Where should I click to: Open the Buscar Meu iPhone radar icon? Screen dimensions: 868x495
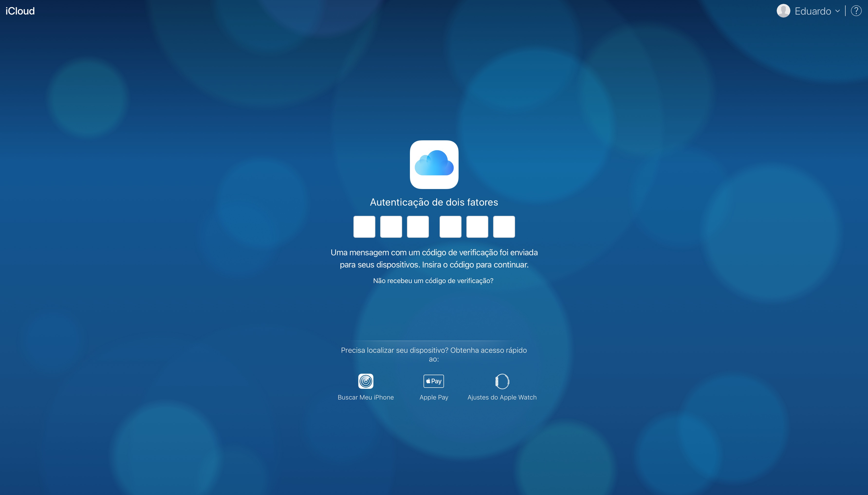coord(366,381)
